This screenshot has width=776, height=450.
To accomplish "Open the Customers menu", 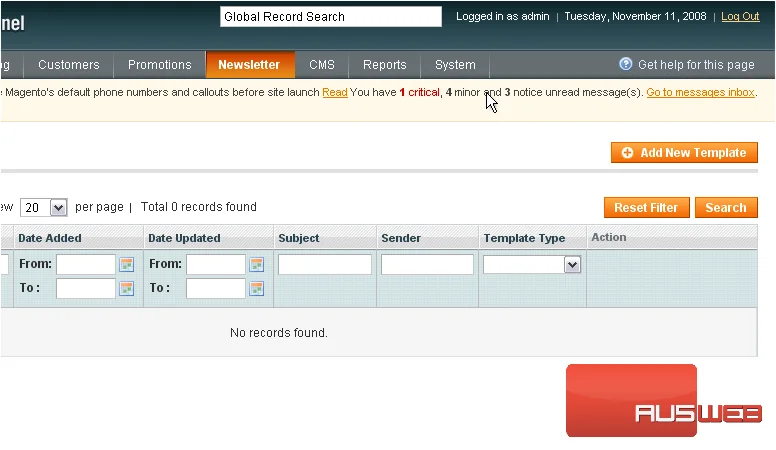I will 69,65.
